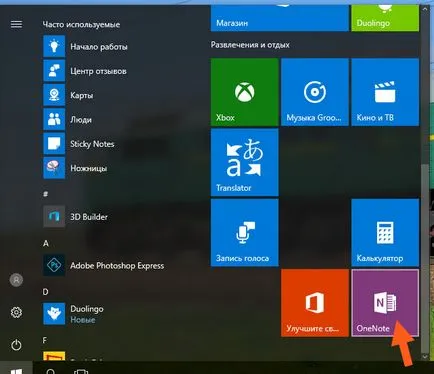
Task: Open Кино и ТВ tile
Action: (385, 92)
